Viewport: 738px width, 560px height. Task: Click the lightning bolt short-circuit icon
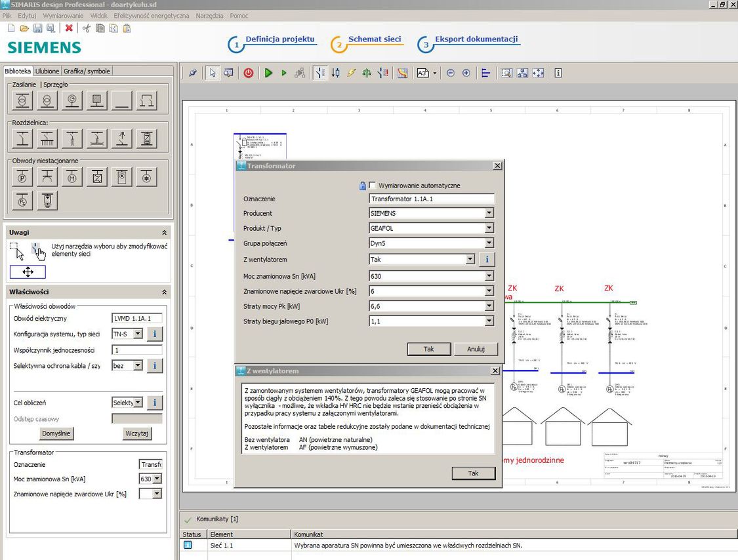point(351,73)
